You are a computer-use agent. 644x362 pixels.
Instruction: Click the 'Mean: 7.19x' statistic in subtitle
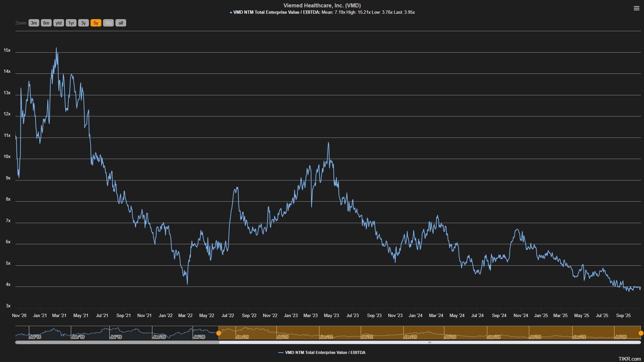point(333,12)
